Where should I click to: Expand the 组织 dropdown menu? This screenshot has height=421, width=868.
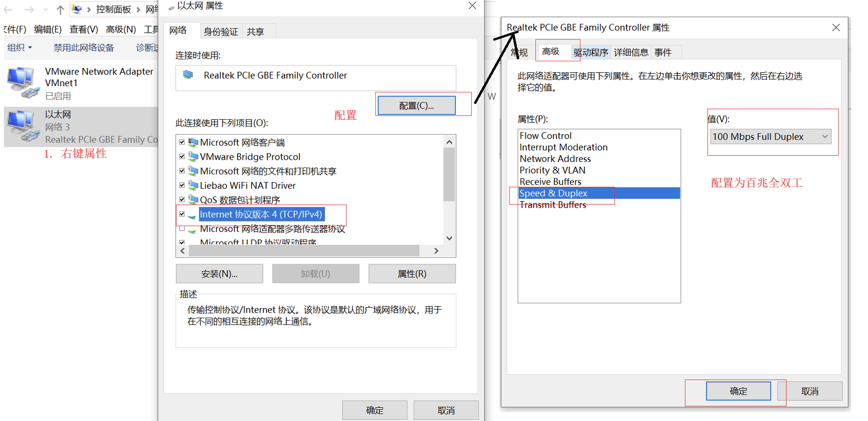[19, 48]
